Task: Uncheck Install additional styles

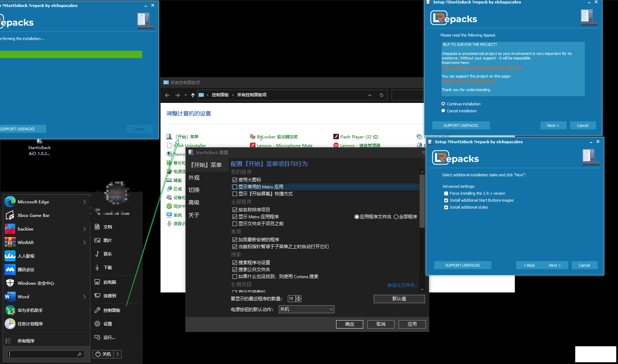Action: click(446, 207)
